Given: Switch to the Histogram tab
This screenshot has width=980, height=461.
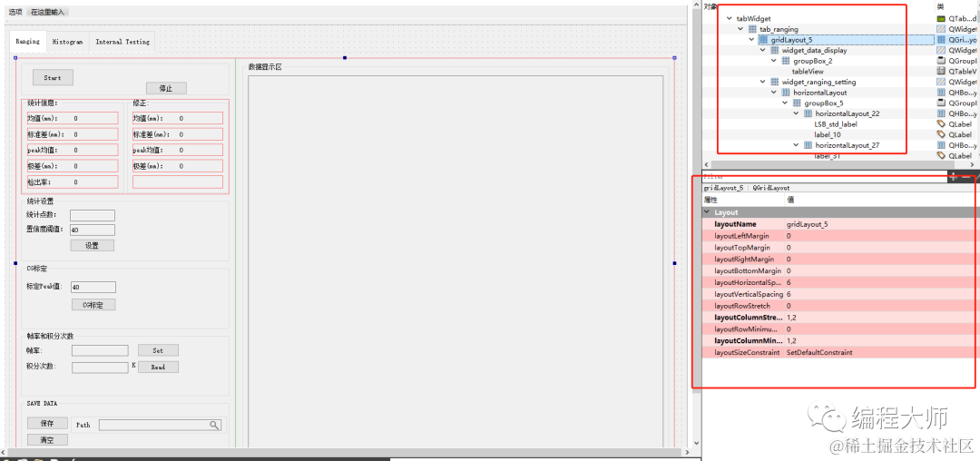Looking at the screenshot, I should 67,42.
